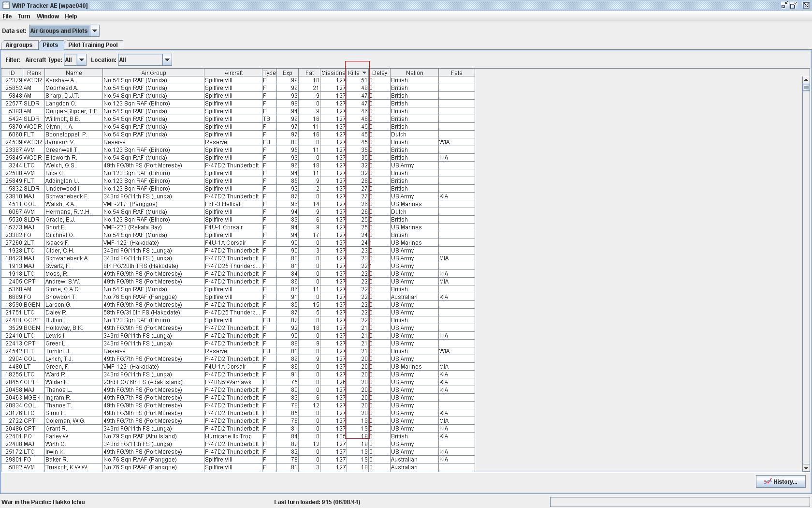The height and width of the screenshot is (508, 812).
Task: Select pilot Willmott, B.B. name cell
Action: pos(73,119)
